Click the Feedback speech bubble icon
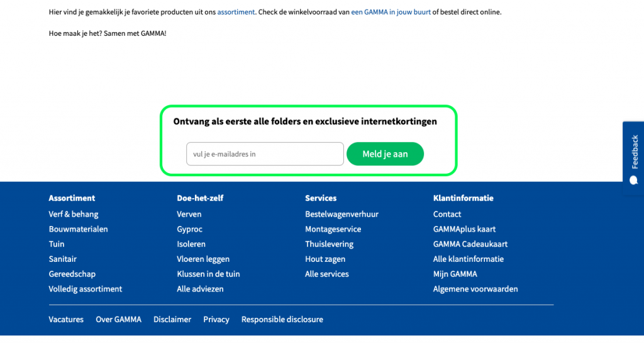The height and width of the screenshot is (343, 644). point(634,181)
